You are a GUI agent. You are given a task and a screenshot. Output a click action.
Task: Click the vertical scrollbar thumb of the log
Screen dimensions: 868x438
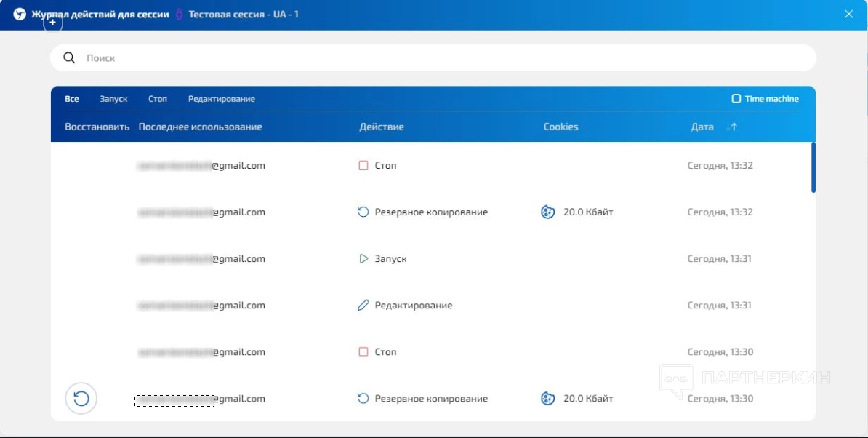[813, 167]
